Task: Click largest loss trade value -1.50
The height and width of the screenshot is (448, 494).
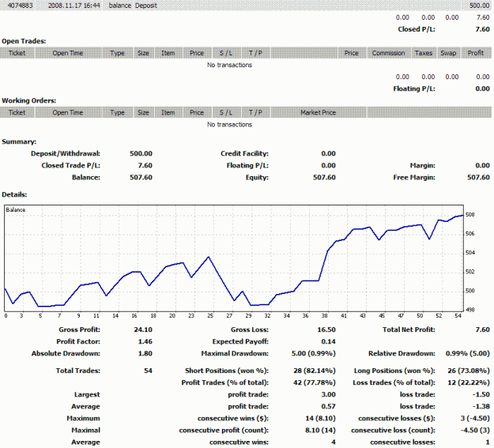Action: click(481, 395)
